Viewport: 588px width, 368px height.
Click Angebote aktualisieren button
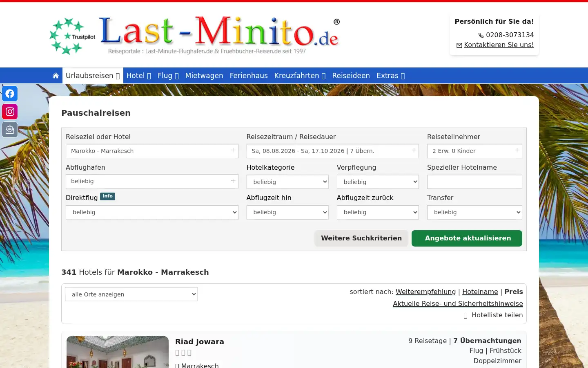point(467,238)
